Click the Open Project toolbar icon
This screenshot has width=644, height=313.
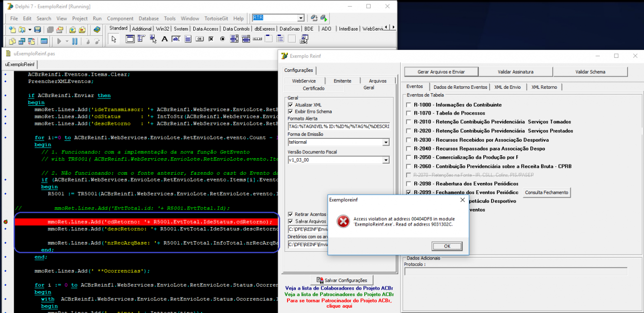[x=61, y=30]
